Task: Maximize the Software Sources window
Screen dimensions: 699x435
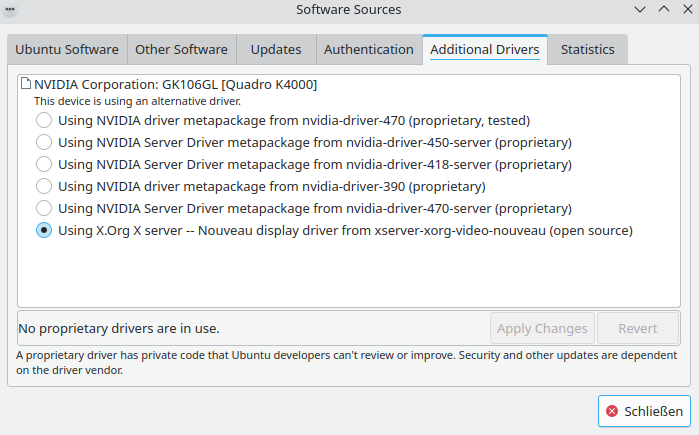Action: 664,9
